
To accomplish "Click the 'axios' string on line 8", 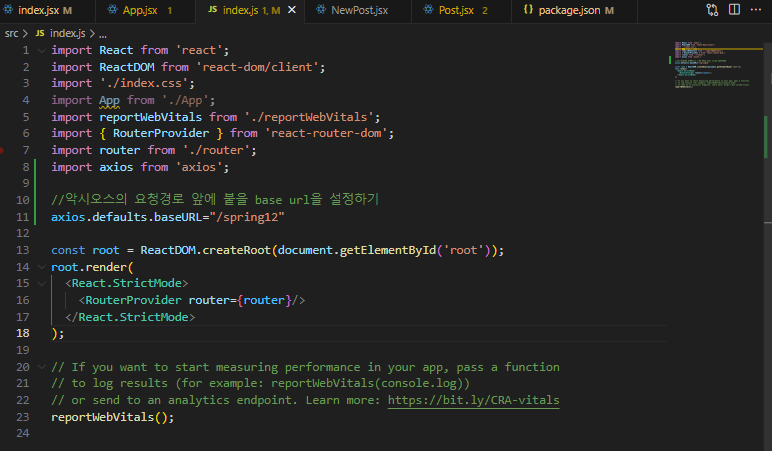I will click(198, 167).
